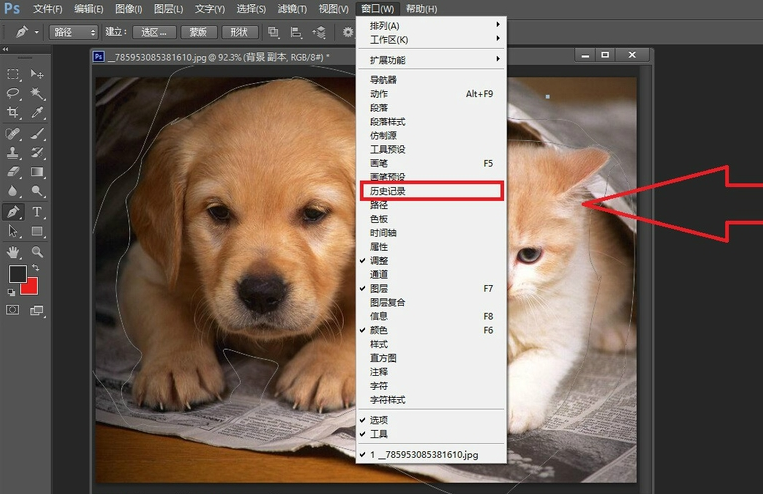Screen dimensions: 763x494
Task: Click the 蒙版 button
Action: pos(198,32)
